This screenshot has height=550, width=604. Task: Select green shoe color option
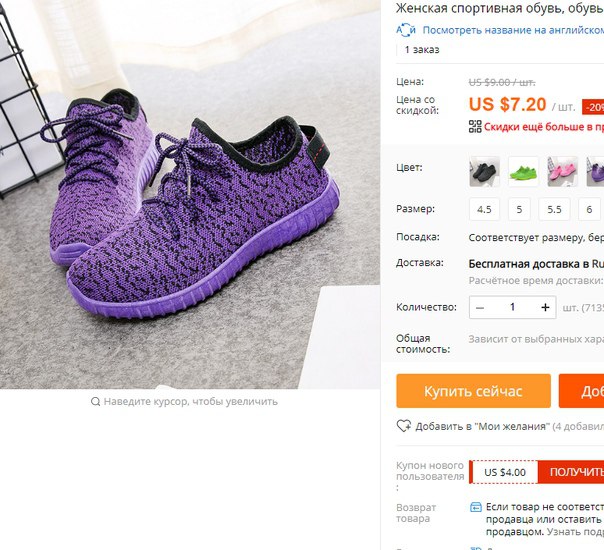coord(523,171)
